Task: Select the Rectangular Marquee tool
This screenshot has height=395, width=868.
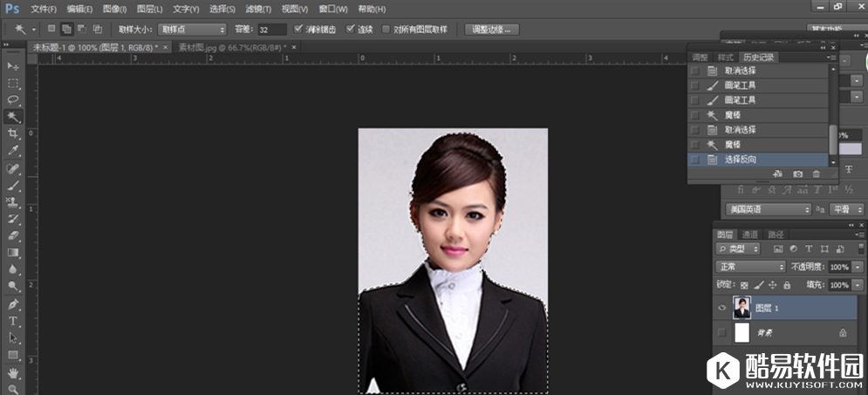Action: click(x=13, y=83)
